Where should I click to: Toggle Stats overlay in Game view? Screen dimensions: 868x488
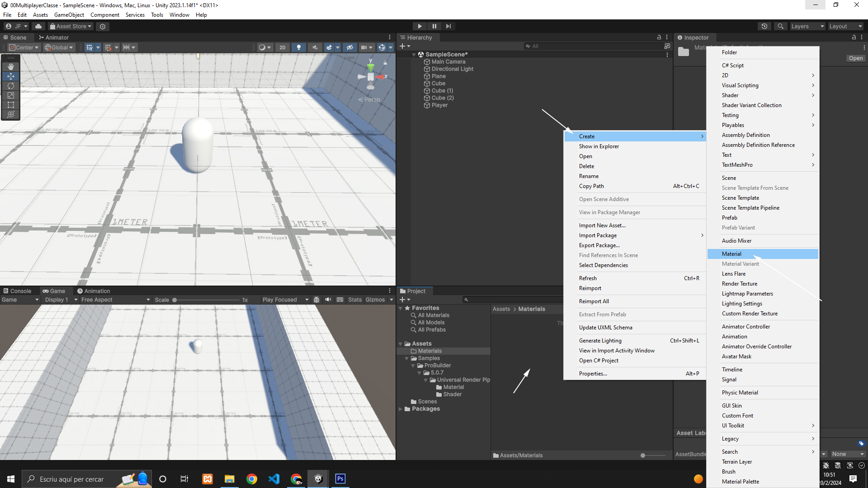tap(354, 300)
